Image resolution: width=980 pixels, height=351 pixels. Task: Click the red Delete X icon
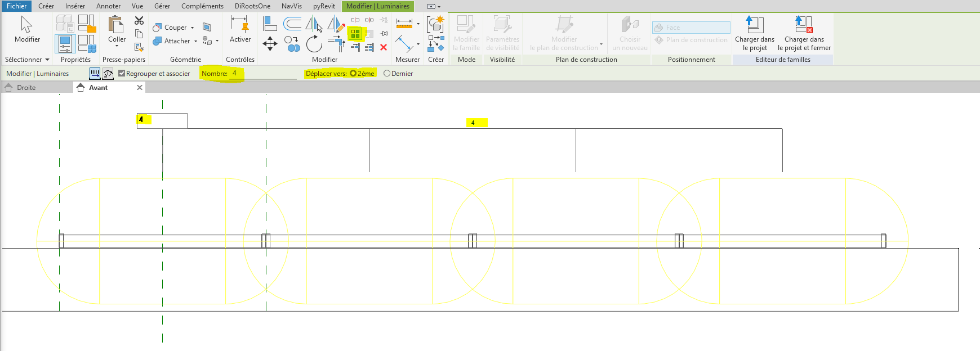click(x=384, y=47)
